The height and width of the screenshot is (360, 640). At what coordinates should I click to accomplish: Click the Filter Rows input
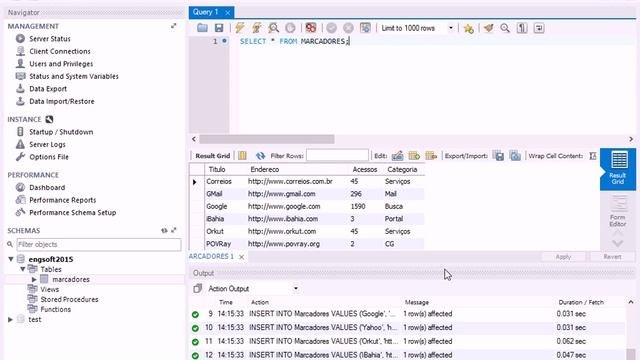[x=337, y=156]
